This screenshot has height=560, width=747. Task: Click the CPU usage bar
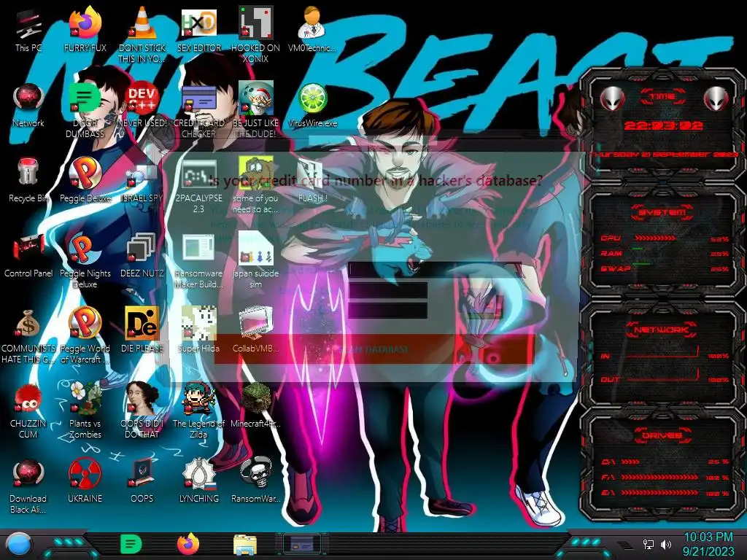(655, 238)
